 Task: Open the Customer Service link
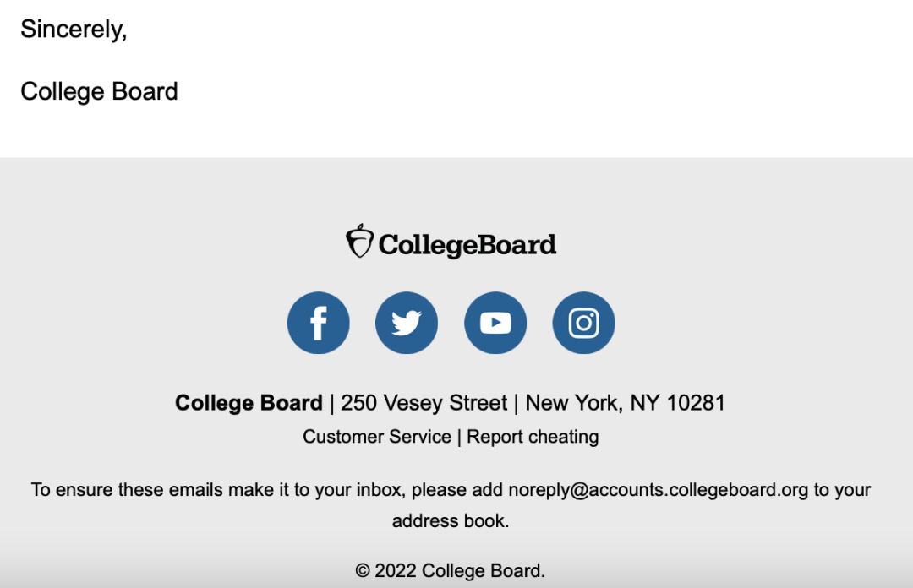[x=377, y=437]
